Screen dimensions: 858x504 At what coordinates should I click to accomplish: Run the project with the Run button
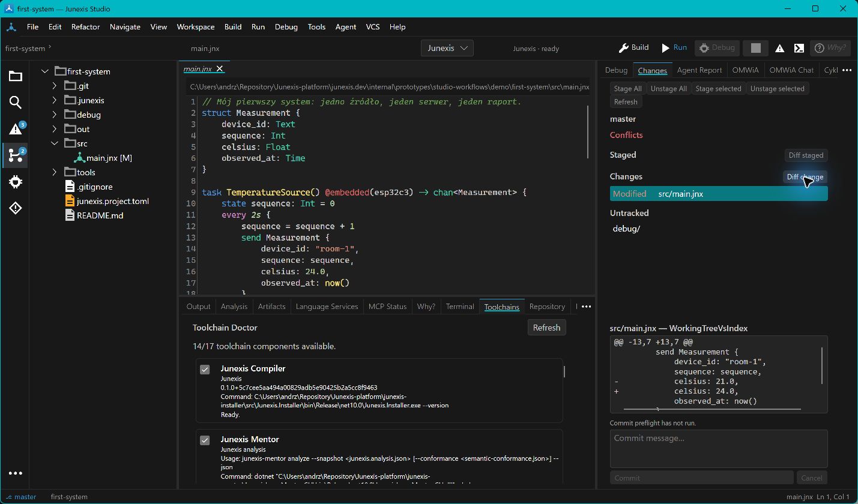[674, 48]
